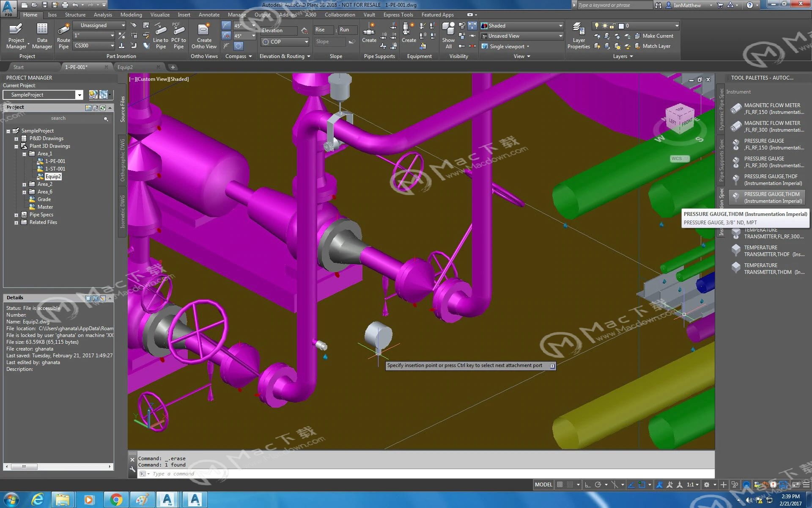This screenshot has height=508, width=812.
Task: Open Internet Explorer from the taskbar
Action: pyautogui.click(x=37, y=500)
